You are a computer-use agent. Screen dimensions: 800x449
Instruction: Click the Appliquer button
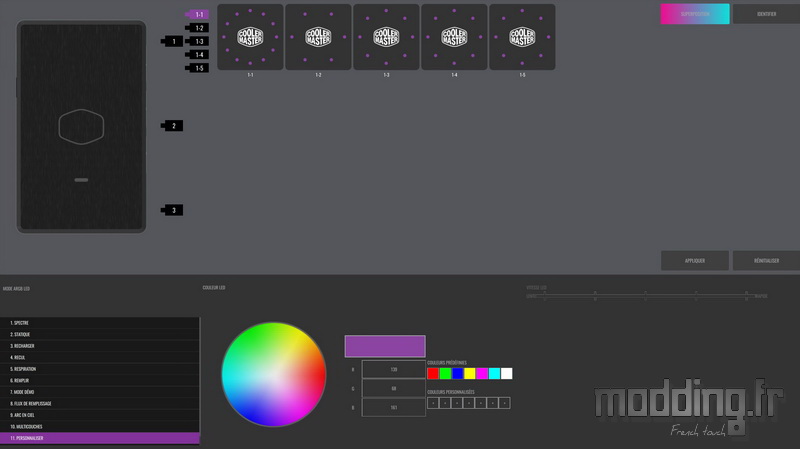pyautogui.click(x=695, y=260)
